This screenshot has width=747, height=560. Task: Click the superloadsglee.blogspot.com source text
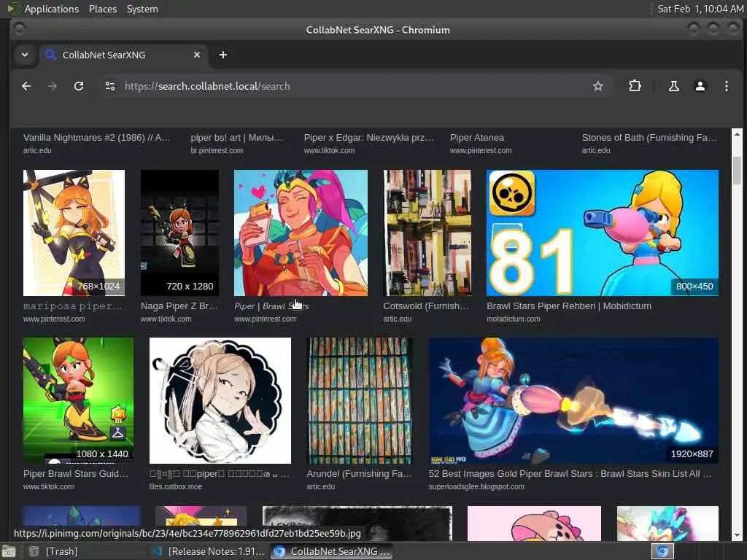coord(476,486)
